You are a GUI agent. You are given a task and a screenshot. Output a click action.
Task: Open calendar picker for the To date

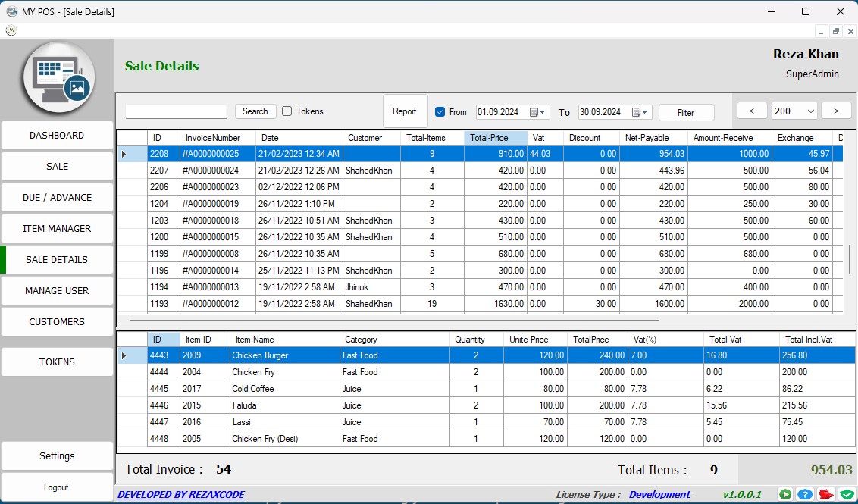640,112
